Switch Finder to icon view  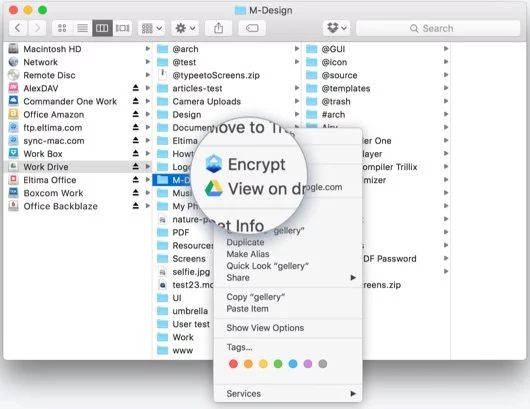[62, 28]
